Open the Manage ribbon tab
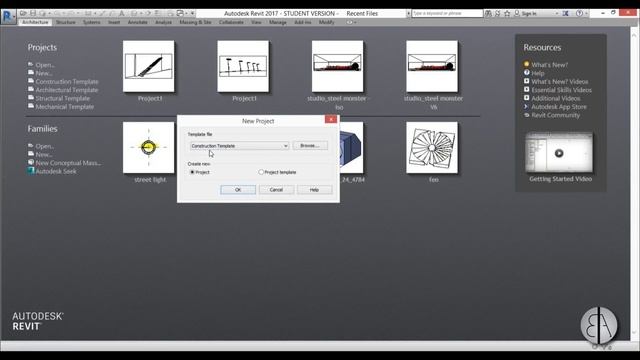Viewport: 640px width, 360px height. [278, 22]
